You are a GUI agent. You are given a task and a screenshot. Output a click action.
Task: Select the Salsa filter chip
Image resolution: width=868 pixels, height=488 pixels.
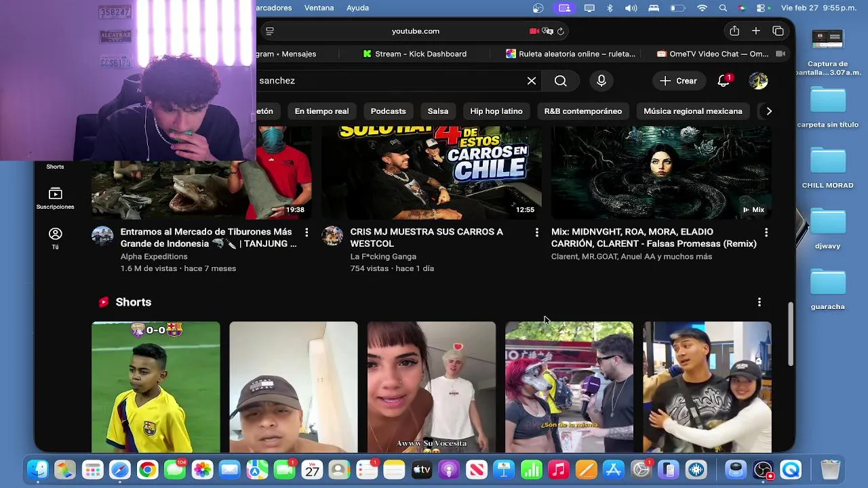click(x=438, y=111)
